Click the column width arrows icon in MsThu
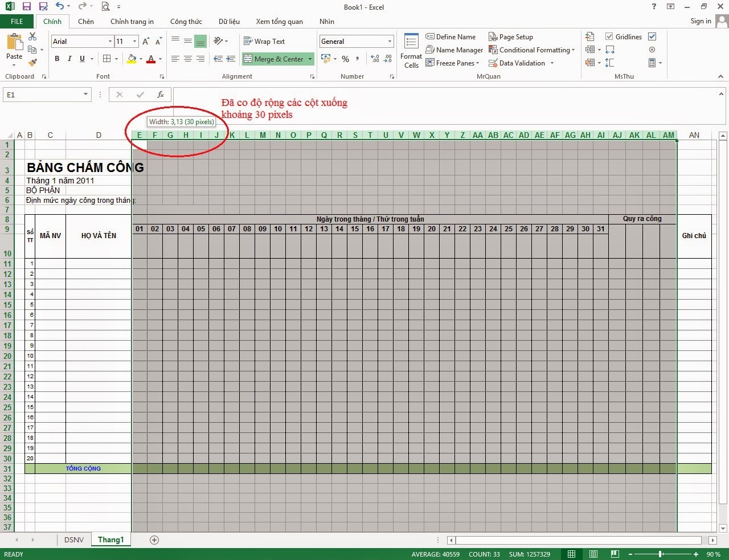This screenshot has height=560, width=729. (610, 50)
